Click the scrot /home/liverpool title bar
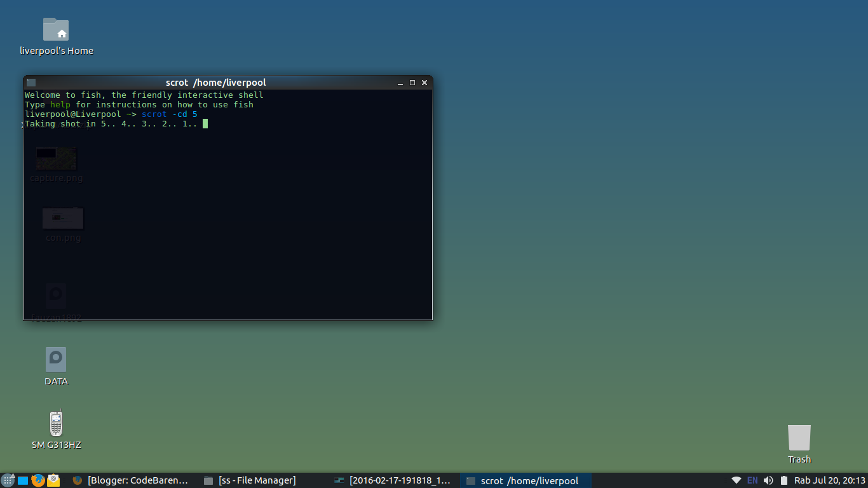 [216, 83]
